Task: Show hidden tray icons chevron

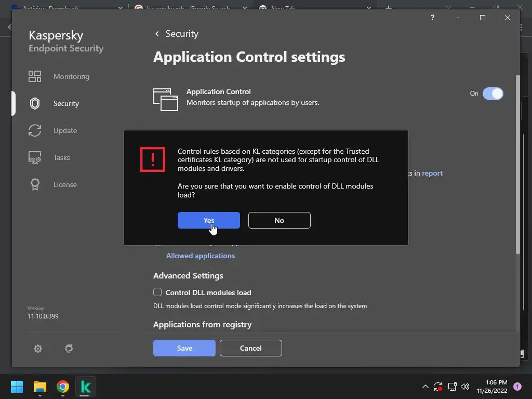Action: [425, 387]
